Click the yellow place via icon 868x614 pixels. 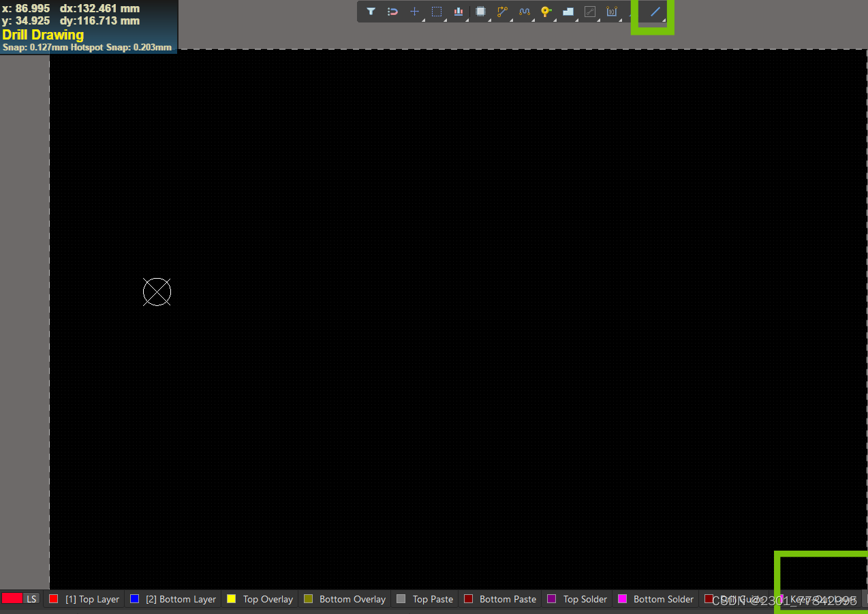tap(546, 12)
